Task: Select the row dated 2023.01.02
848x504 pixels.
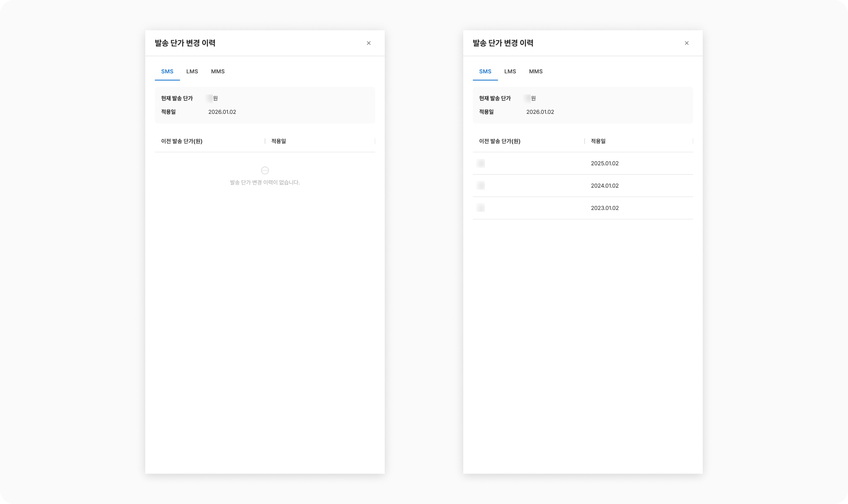Action: 605,208
